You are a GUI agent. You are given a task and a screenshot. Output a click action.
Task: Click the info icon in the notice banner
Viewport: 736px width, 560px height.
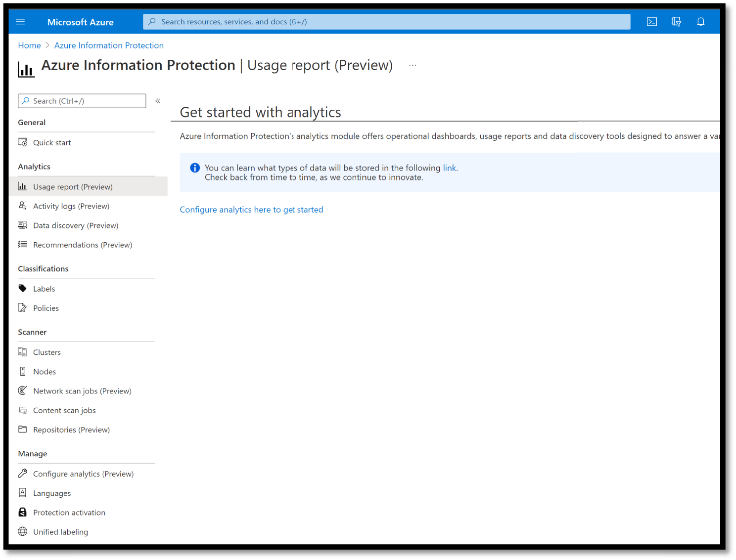pos(195,168)
